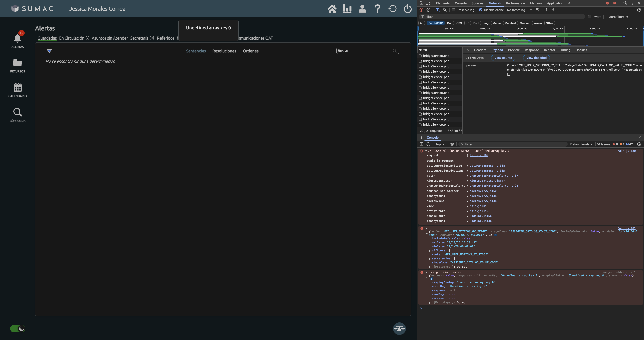Image resolution: width=644 pixels, height=340 pixels.
Task: Toggle the dark mode switch
Action: click(x=17, y=328)
